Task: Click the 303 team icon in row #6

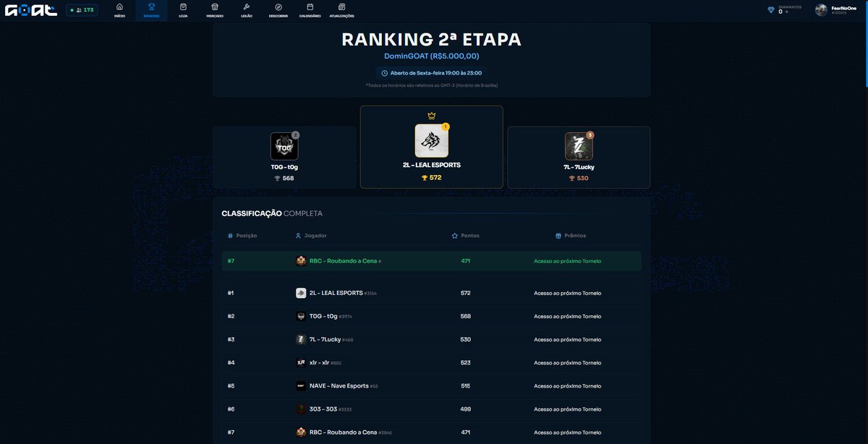Action: click(301, 409)
